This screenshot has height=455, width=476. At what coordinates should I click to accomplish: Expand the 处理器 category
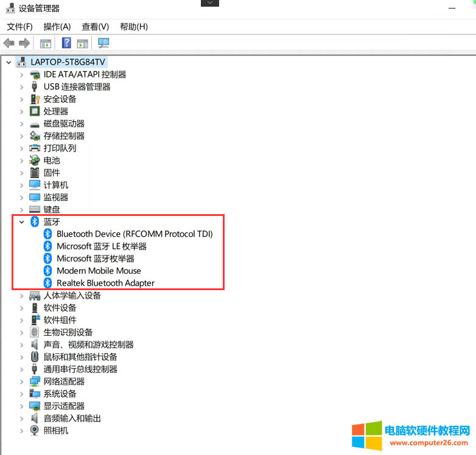tap(21, 112)
